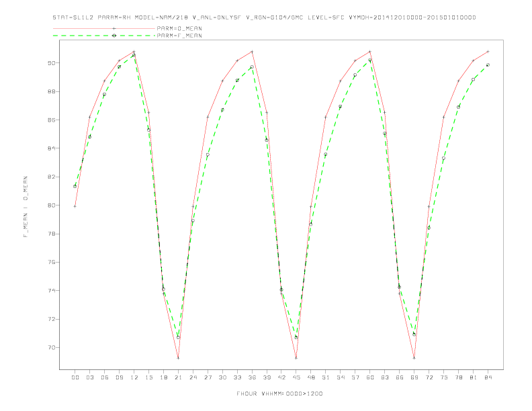
Task: Click the red O_MEAN legend line sample
Action: point(104,28)
